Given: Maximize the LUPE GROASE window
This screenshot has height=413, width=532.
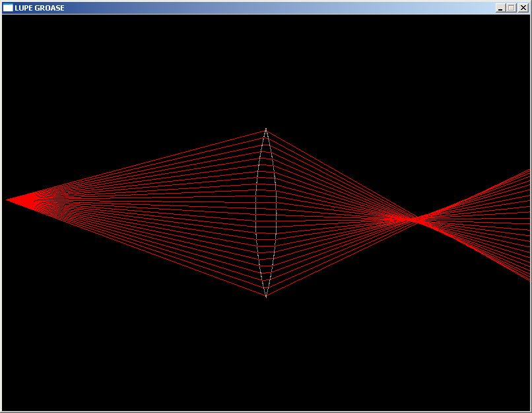Looking at the screenshot, I should coord(512,8).
